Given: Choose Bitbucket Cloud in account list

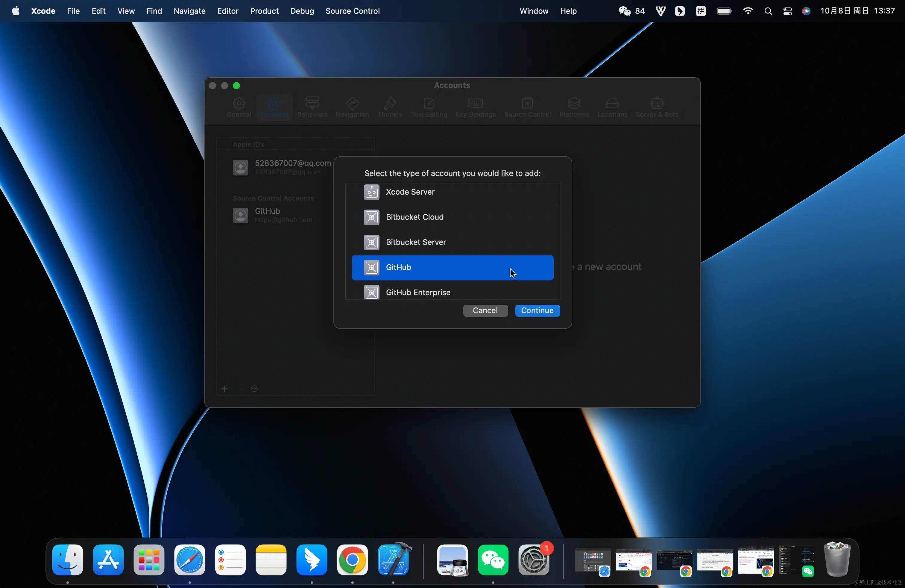Looking at the screenshot, I should click(414, 217).
